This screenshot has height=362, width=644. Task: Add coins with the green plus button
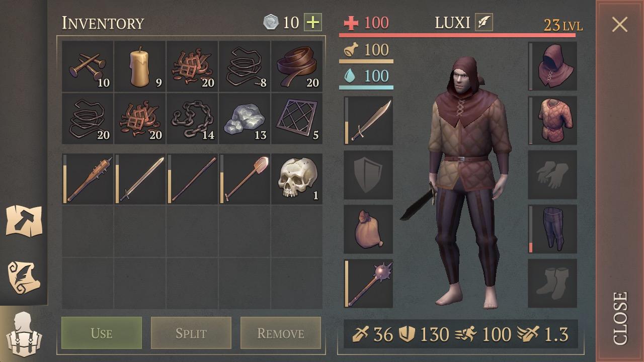[313, 23]
